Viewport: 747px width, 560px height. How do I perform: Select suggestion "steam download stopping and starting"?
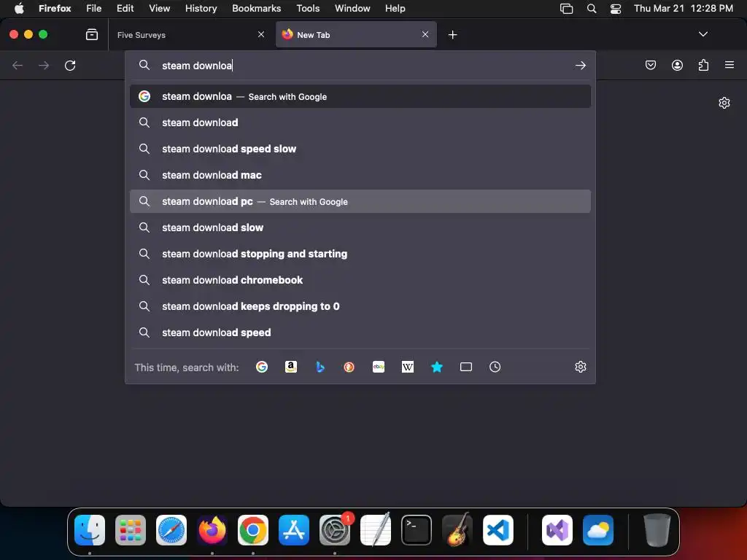tap(360, 254)
